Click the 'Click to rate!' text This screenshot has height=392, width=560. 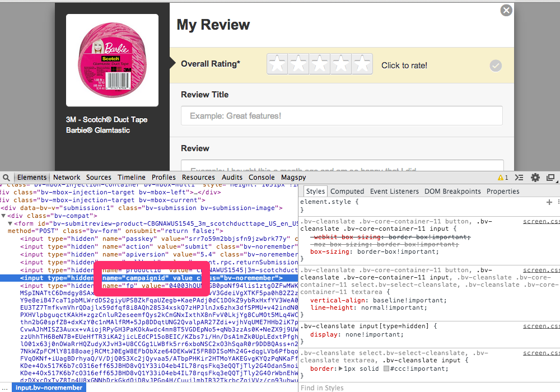[x=404, y=66]
